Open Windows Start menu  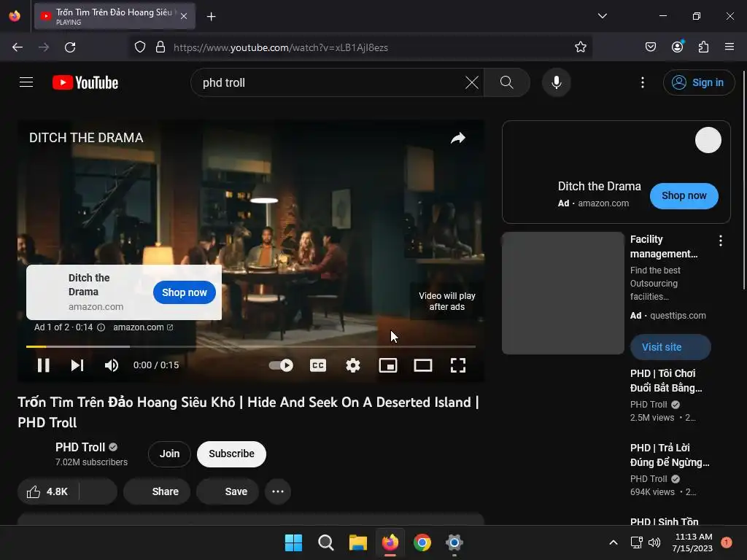(x=293, y=542)
